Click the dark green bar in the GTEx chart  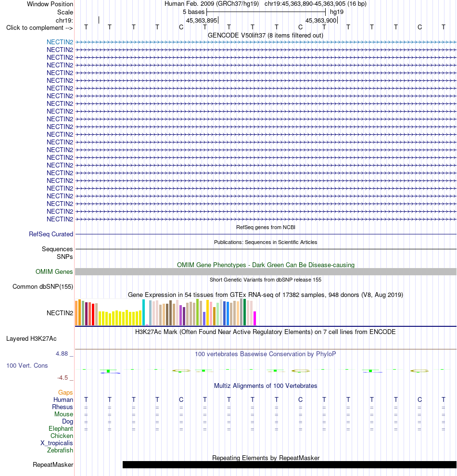pyautogui.click(x=244, y=312)
